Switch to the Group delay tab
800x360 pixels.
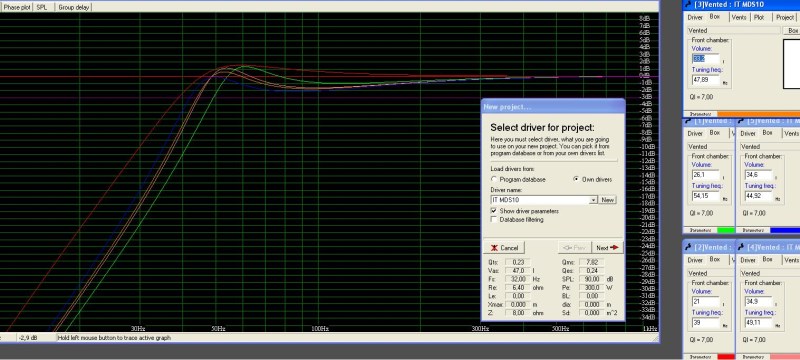click(73, 8)
